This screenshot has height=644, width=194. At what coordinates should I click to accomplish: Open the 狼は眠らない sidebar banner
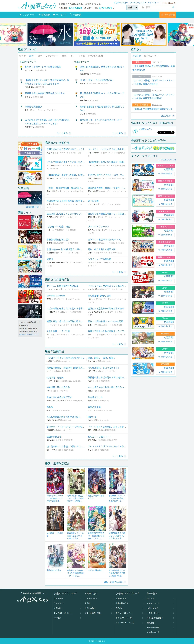click(x=30, y=311)
